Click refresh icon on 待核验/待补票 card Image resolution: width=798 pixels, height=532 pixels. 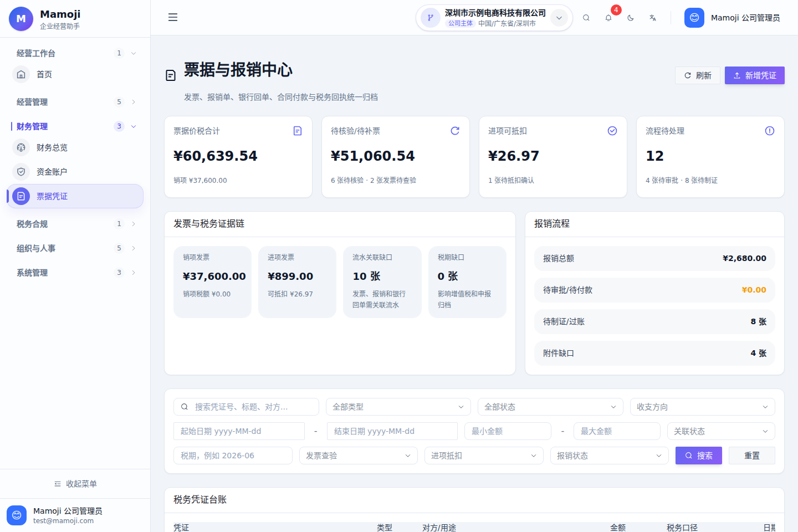point(455,131)
